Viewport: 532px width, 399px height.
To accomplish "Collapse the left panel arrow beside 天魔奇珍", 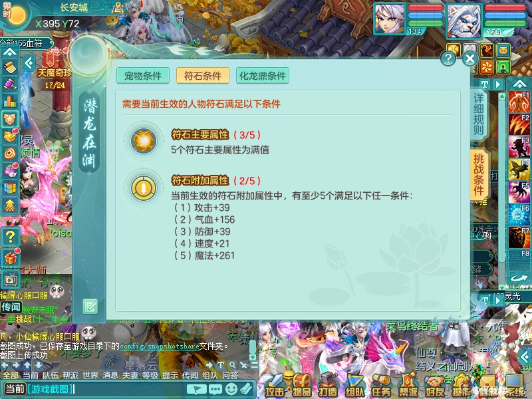I will 29,63.
